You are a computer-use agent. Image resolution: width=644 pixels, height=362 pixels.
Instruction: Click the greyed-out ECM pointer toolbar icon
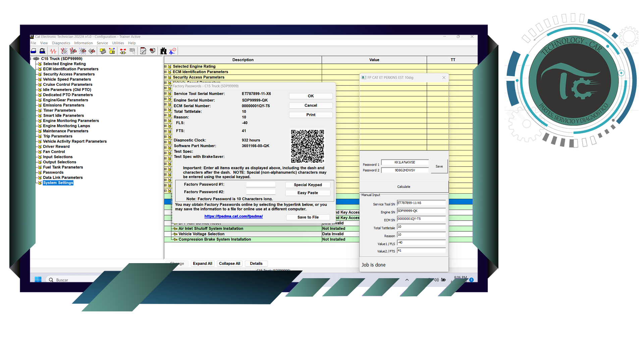[132, 51]
